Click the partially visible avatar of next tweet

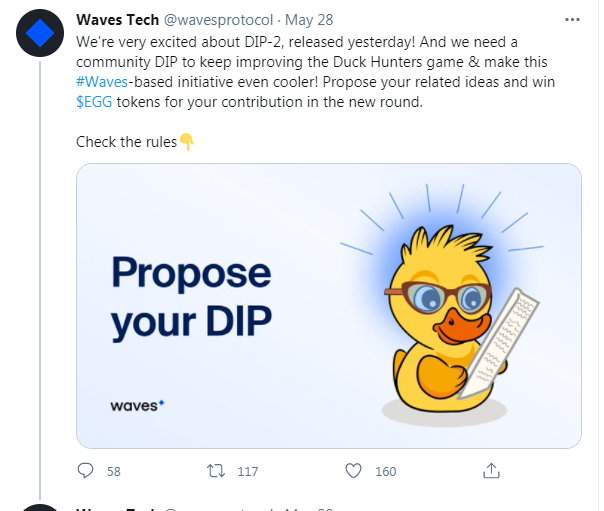point(42,506)
